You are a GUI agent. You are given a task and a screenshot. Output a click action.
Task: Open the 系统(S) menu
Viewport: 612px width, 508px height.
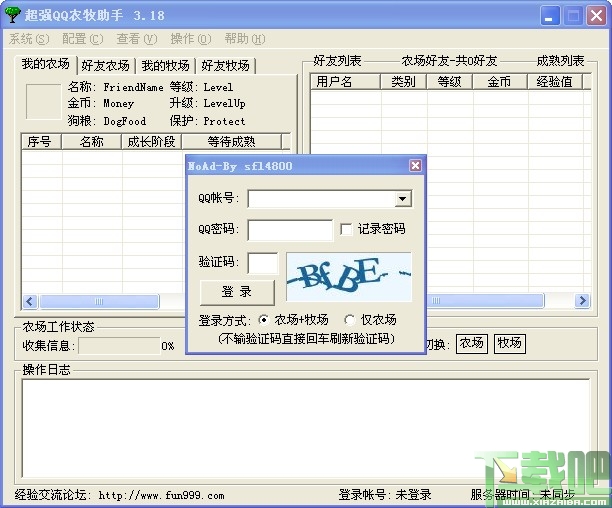click(29, 39)
